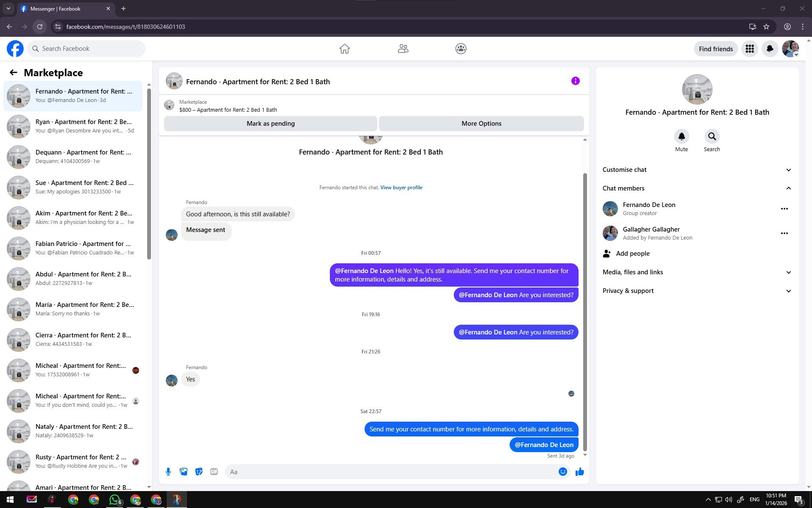Screen dimensions: 812x508
Task: Go to the Facebook Home tab
Action: pyautogui.click(x=344, y=49)
